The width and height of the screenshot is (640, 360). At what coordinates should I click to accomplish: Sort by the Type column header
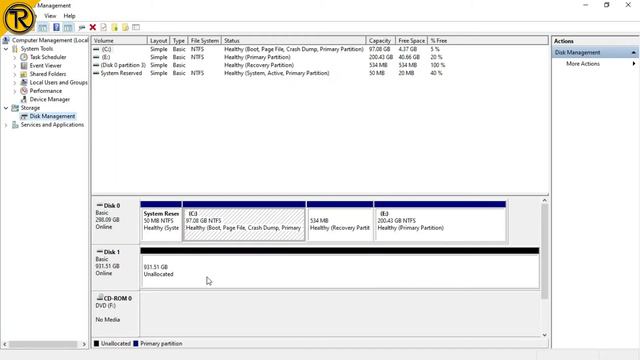pos(179,41)
